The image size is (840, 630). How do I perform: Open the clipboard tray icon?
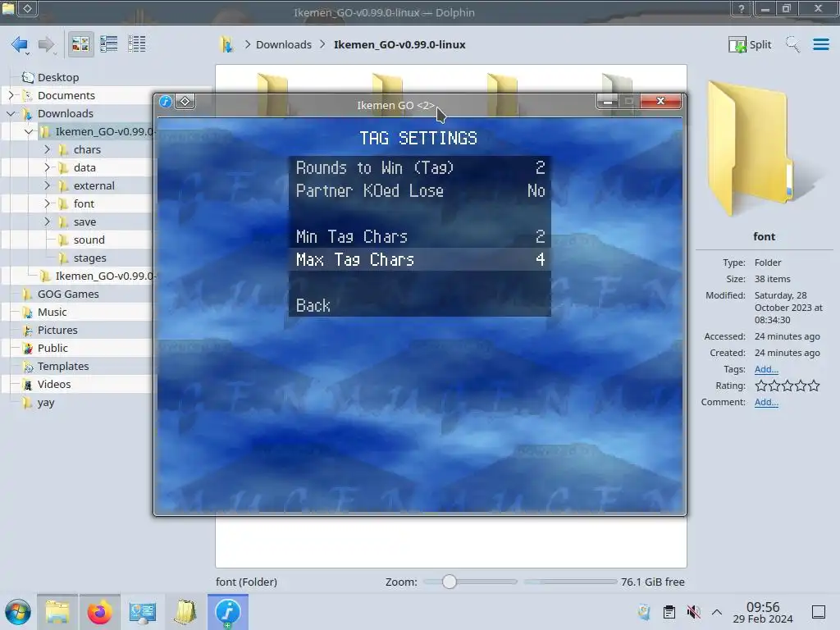pos(669,612)
